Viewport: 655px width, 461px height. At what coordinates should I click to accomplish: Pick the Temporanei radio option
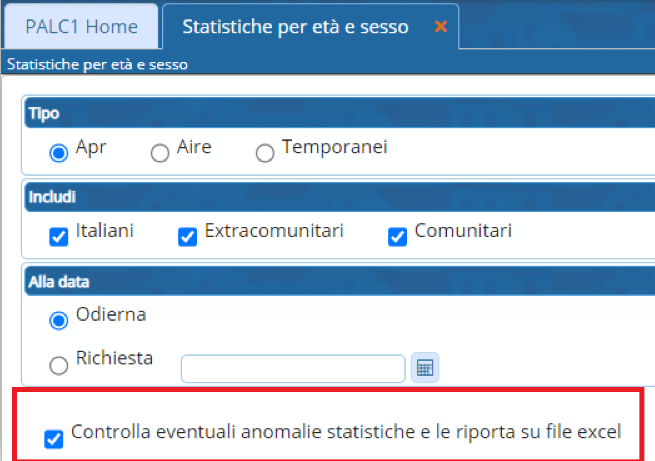coord(265,153)
